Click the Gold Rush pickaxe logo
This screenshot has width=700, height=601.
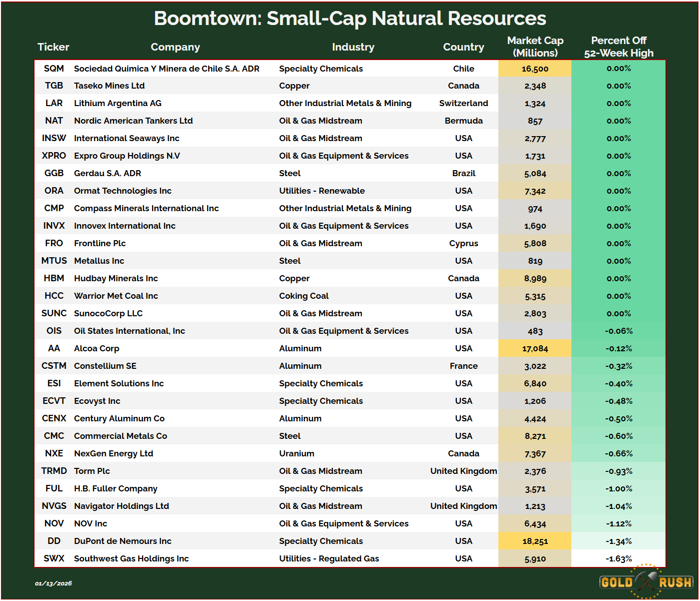click(x=646, y=581)
